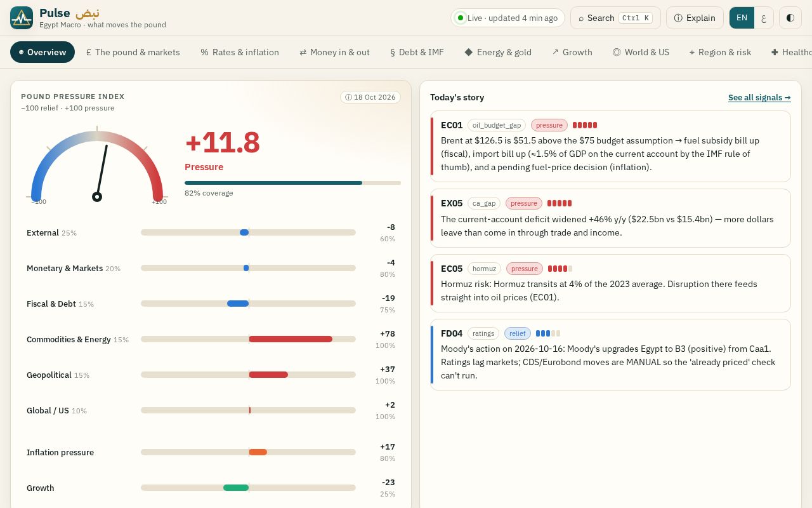
Task: Click the Explain button
Action: coord(695,18)
